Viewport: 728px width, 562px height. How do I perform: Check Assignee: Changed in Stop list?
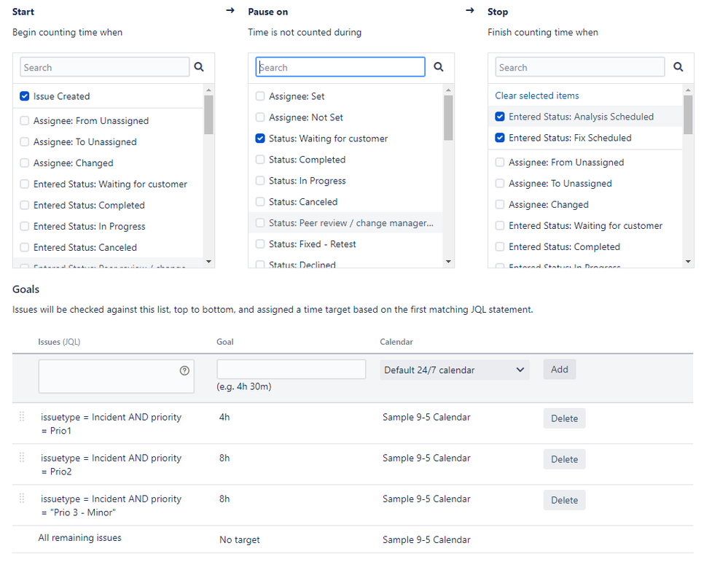500,204
